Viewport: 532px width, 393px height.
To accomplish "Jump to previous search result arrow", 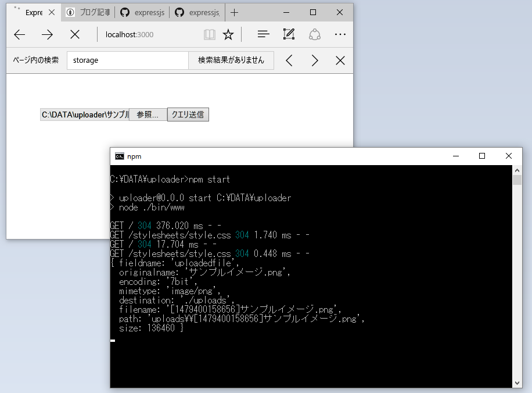I will [289, 60].
